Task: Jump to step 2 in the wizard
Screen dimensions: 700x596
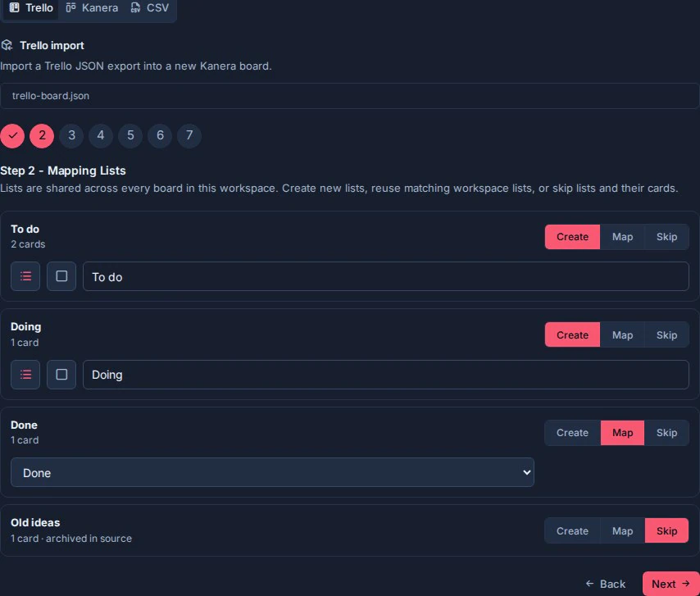Action: tap(42, 135)
